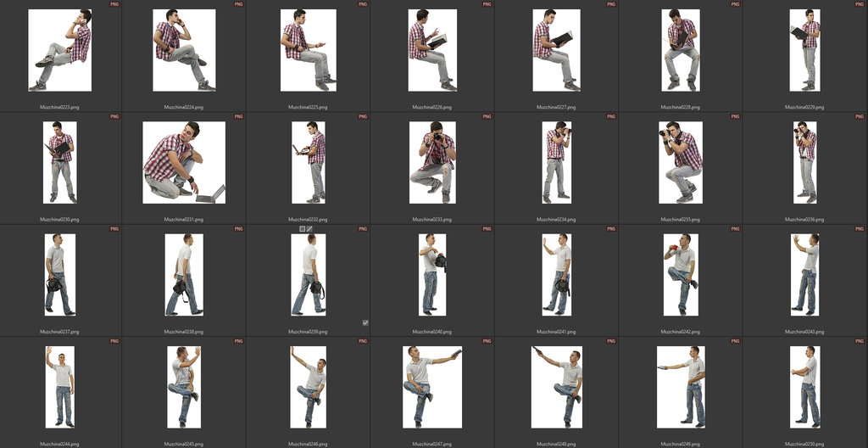Select the Muzchina0231.png thumbnail with crouching man and laptop
Viewport: 868px width, 448px height.
[x=184, y=162]
